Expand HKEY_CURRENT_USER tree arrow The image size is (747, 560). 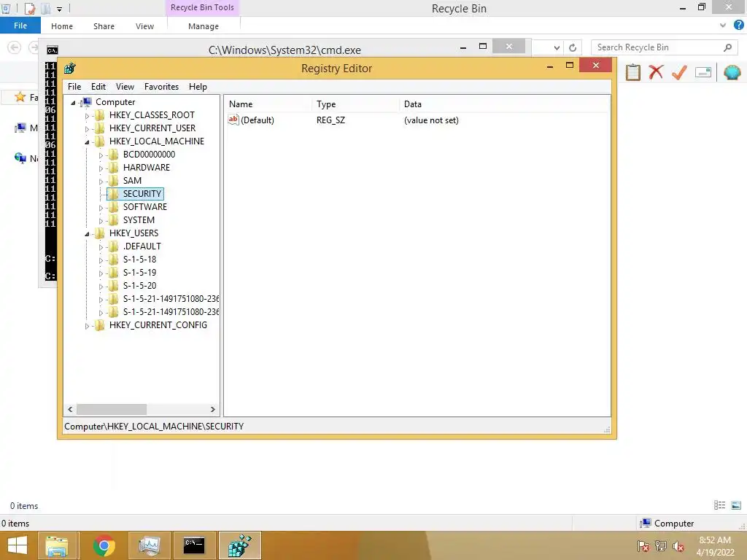(x=87, y=128)
